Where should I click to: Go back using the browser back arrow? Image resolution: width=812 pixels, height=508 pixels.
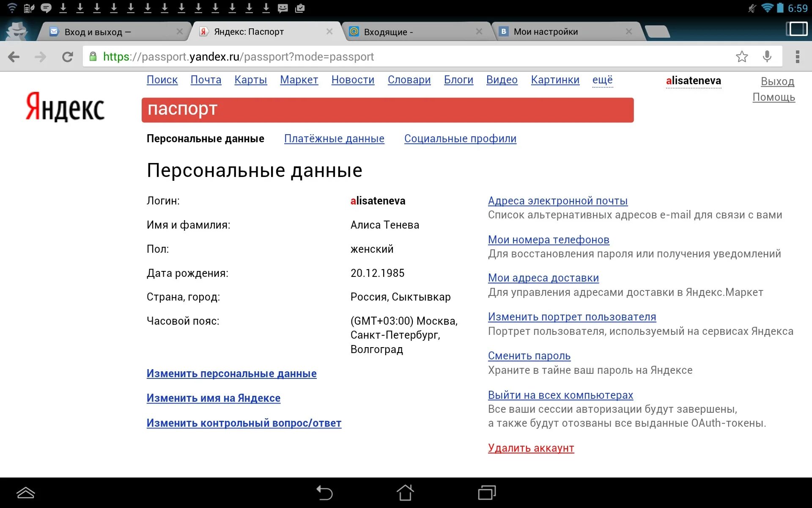14,56
